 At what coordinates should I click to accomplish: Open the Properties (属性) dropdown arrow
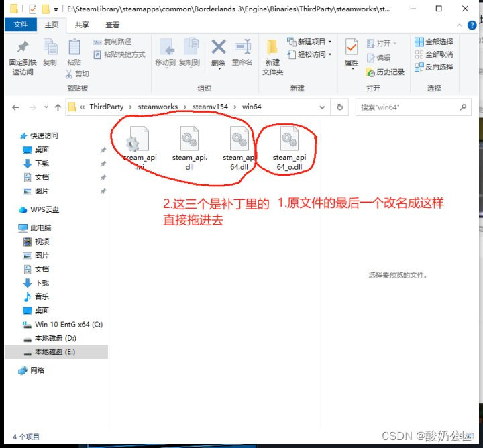click(x=353, y=68)
